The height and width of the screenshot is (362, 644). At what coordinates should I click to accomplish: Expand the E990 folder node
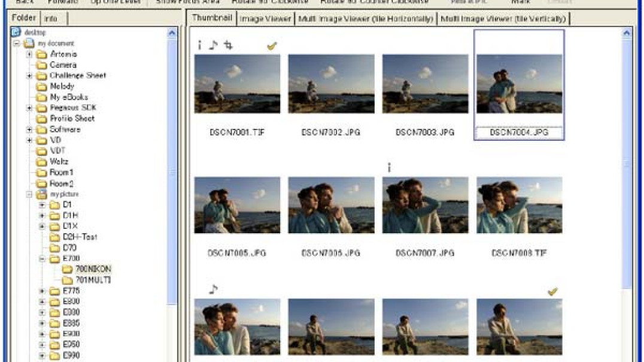(x=42, y=355)
